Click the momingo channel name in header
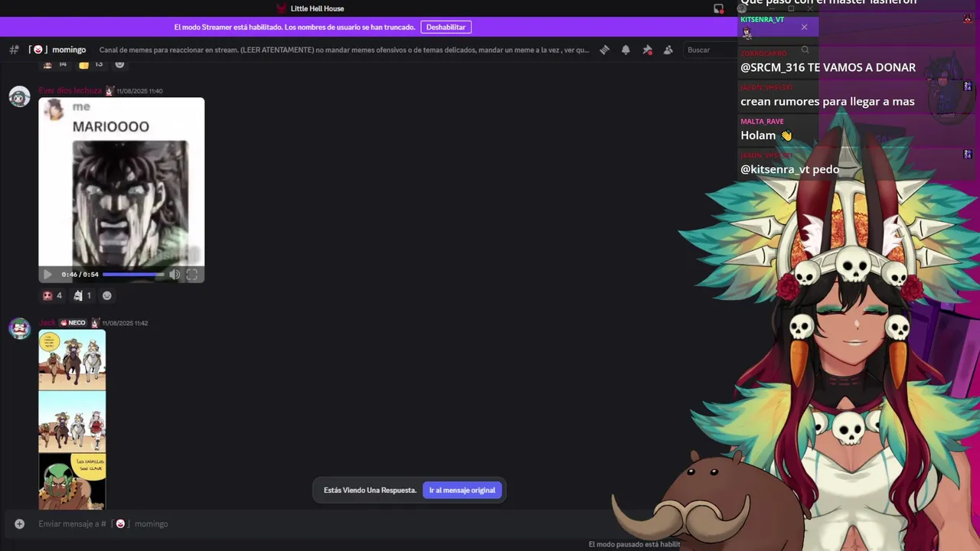Image resolution: width=980 pixels, height=551 pixels. pyautogui.click(x=69, y=50)
